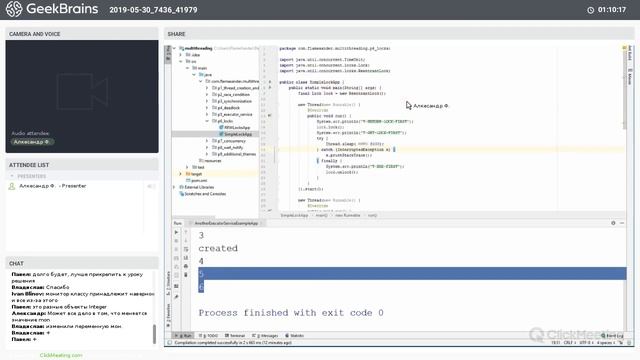Click the SimpleLockApp breadcrumb

tap(294, 215)
